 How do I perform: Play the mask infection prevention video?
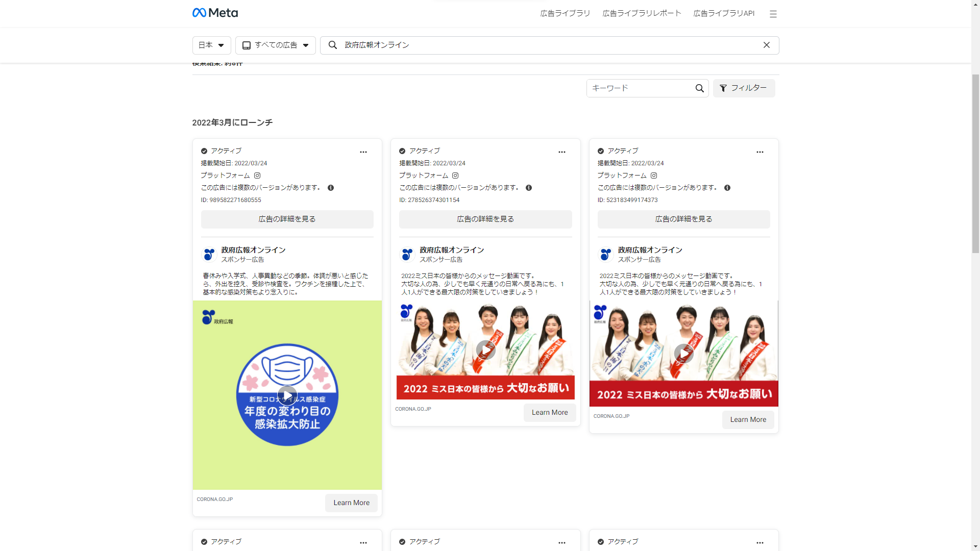pos(287,395)
